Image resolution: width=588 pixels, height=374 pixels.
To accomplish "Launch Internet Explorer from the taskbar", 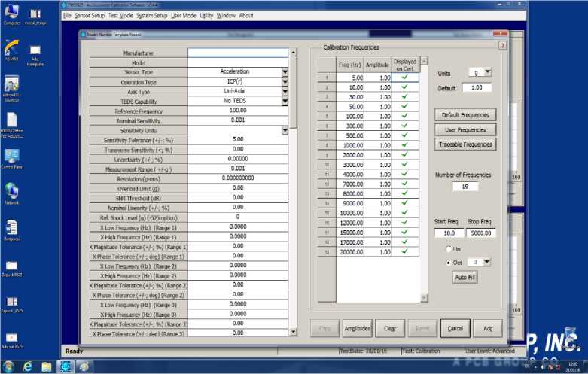I will tap(28, 366).
